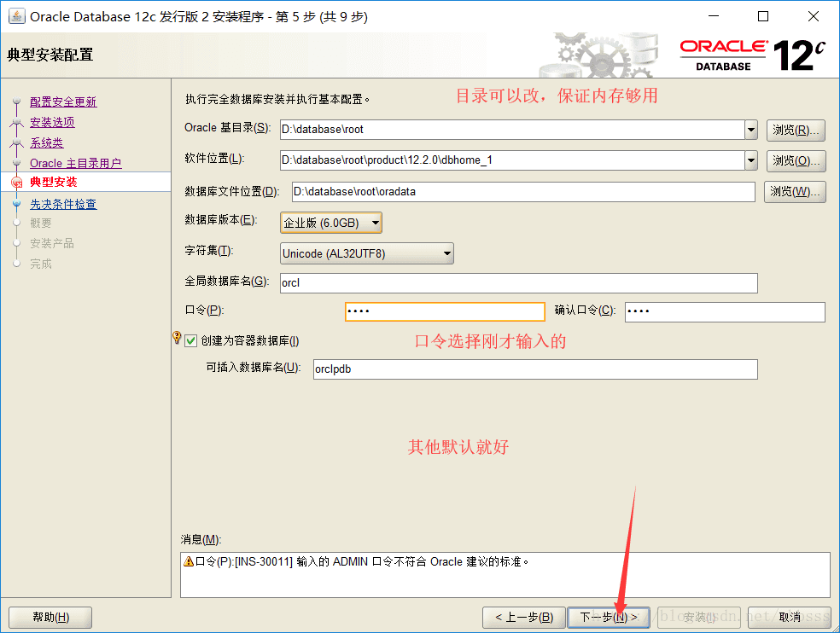Click the 完成 step label

point(41,264)
